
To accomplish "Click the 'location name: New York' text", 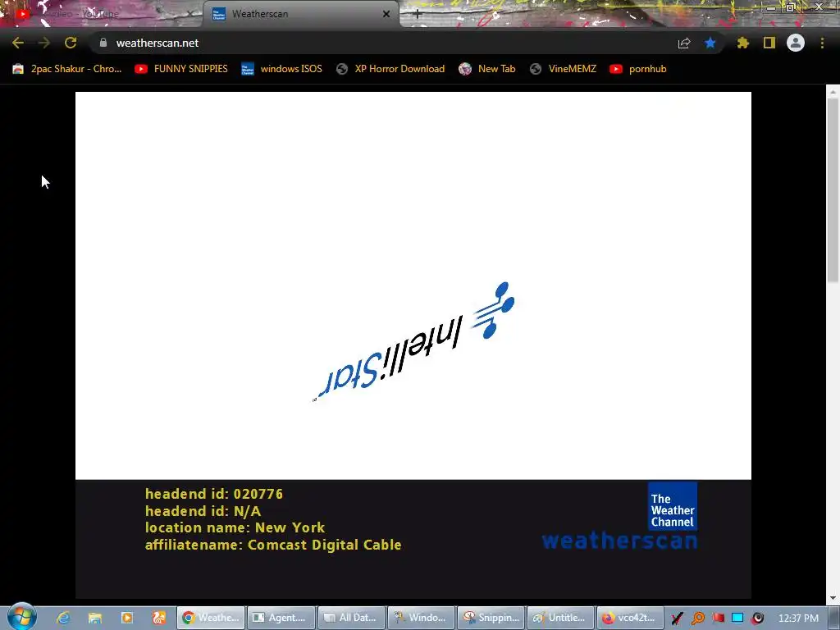I will (x=235, y=527).
